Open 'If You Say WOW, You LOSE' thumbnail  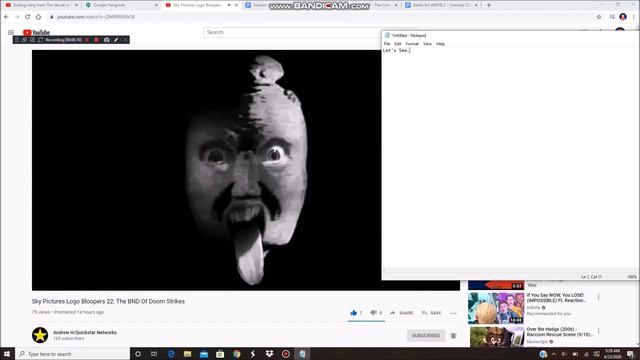[496, 308]
